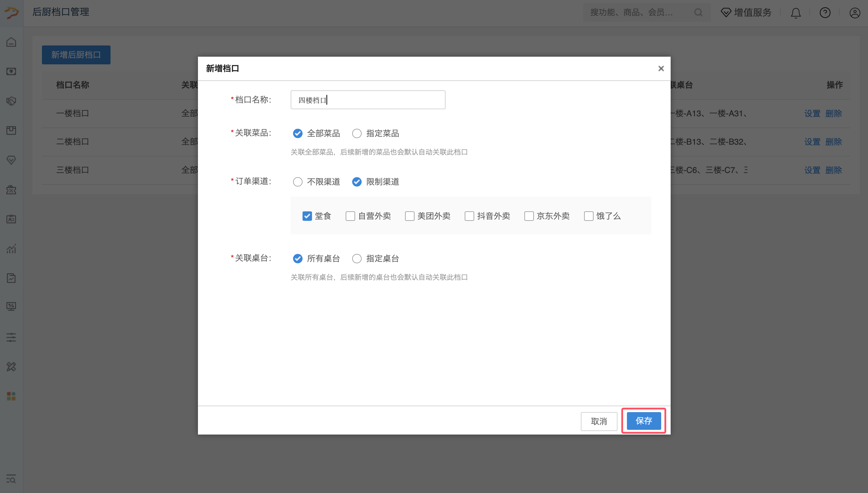Select the 不限渠道 radio option
This screenshot has height=493, width=868.
click(298, 182)
